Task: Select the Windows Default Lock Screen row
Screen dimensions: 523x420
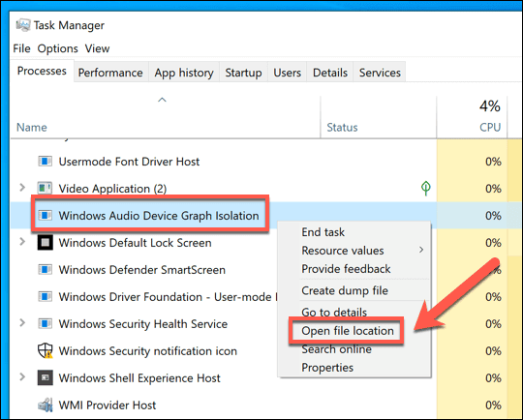Action: 266,242
